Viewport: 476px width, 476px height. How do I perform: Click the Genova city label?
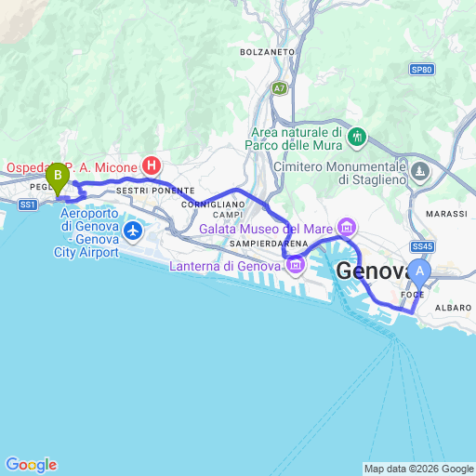click(374, 271)
